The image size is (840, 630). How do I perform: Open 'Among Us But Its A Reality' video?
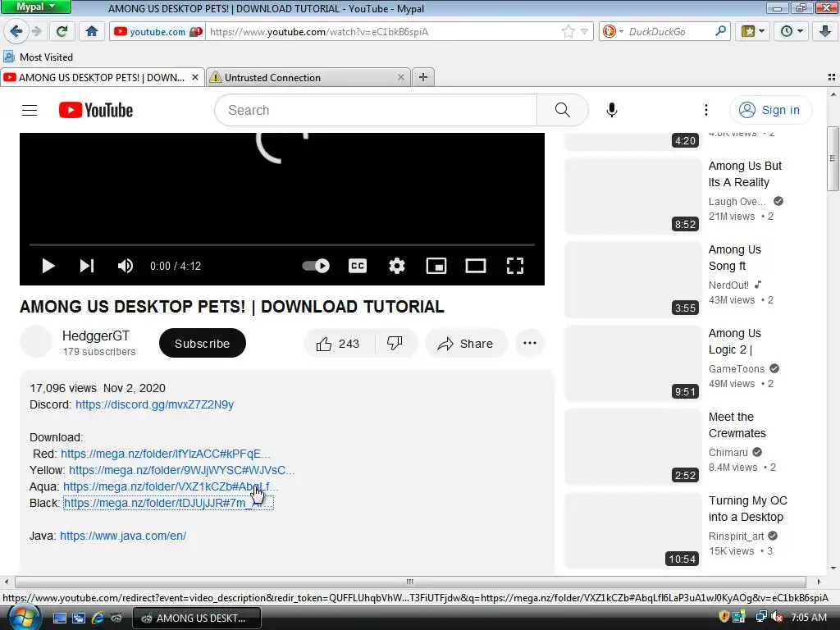point(745,174)
